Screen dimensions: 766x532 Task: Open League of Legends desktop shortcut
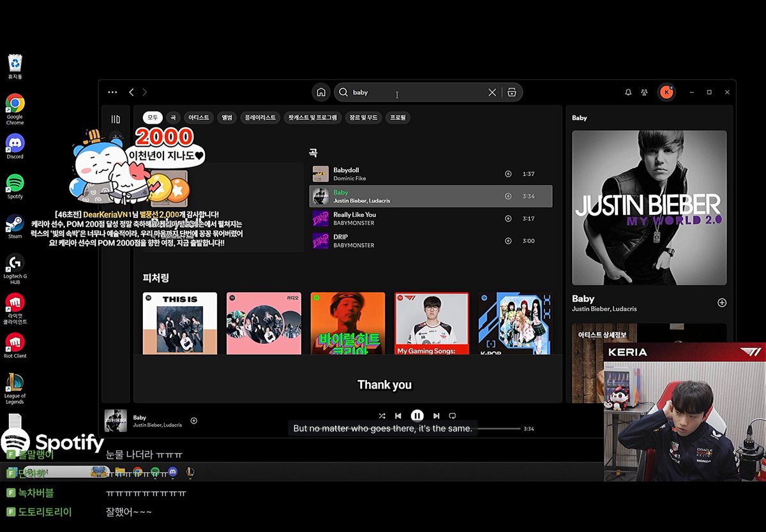[x=15, y=388]
